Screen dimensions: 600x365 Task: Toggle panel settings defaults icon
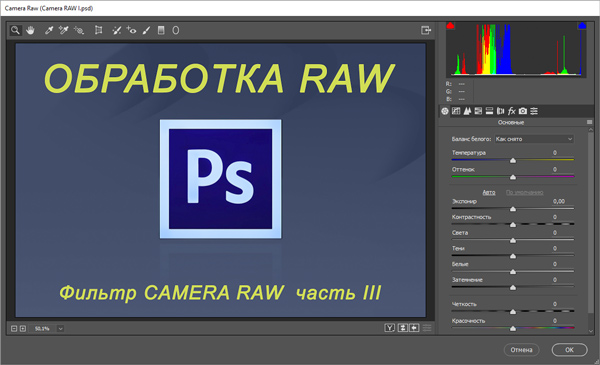pos(427,328)
